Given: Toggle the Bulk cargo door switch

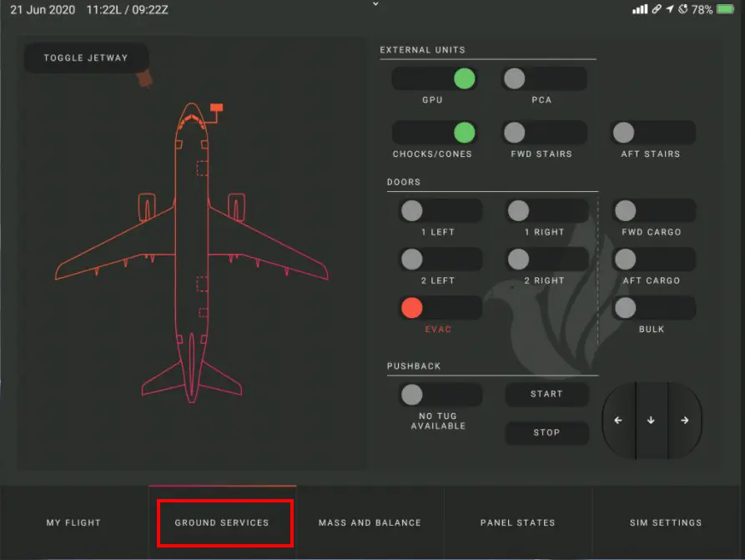Looking at the screenshot, I should [x=654, y=308].
